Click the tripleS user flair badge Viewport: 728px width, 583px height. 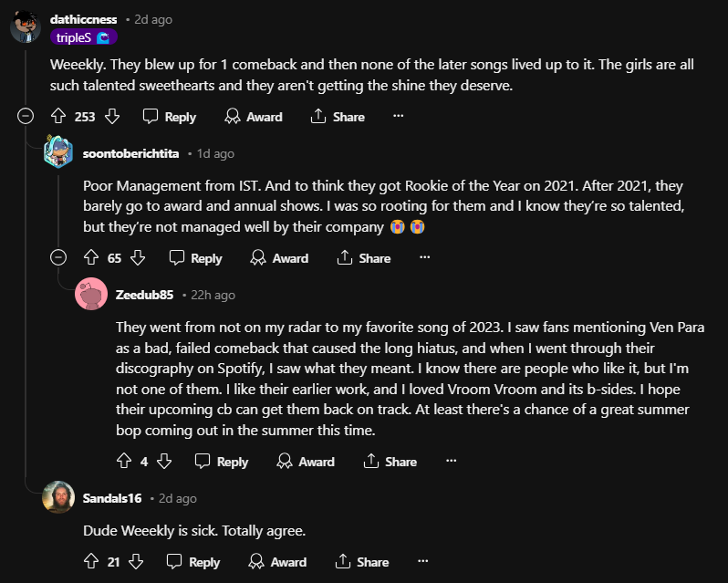tap(84, 37)
